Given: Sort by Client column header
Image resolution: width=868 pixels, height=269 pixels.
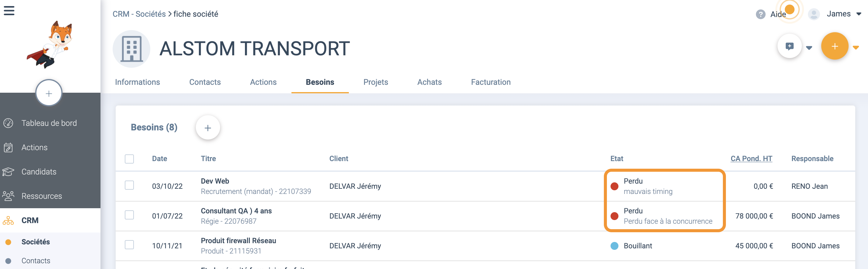Looking at the screenshot, I should click(339, 159).
